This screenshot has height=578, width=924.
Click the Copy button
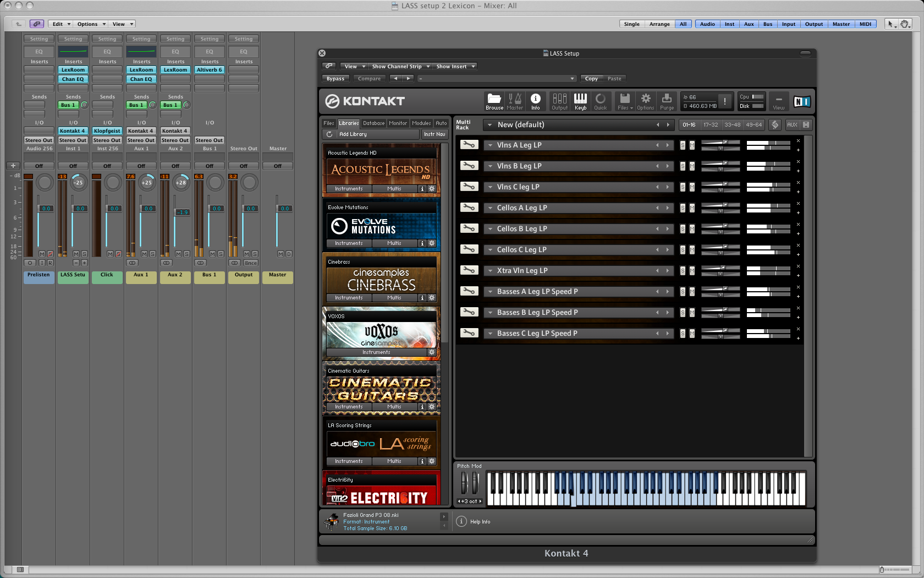(x=591, y=79)
